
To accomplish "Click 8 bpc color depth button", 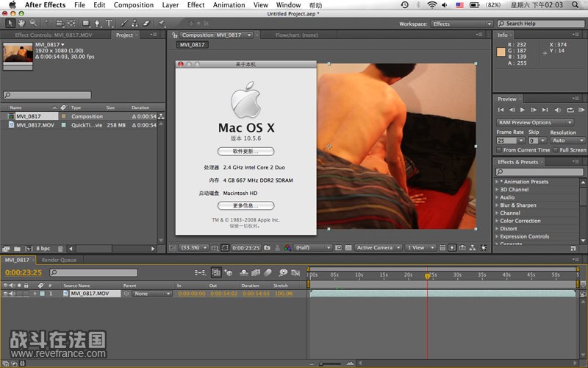I will pyautogui.click(x=43, y=249).
